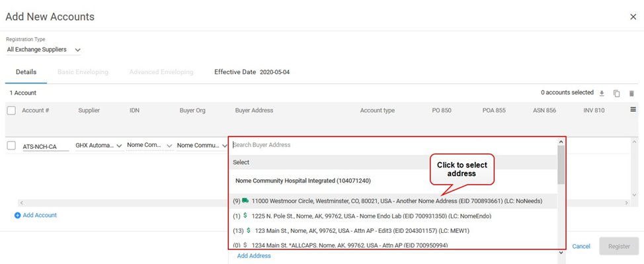Expand the GHX Automa... supplier dropdown

point(99,146)
